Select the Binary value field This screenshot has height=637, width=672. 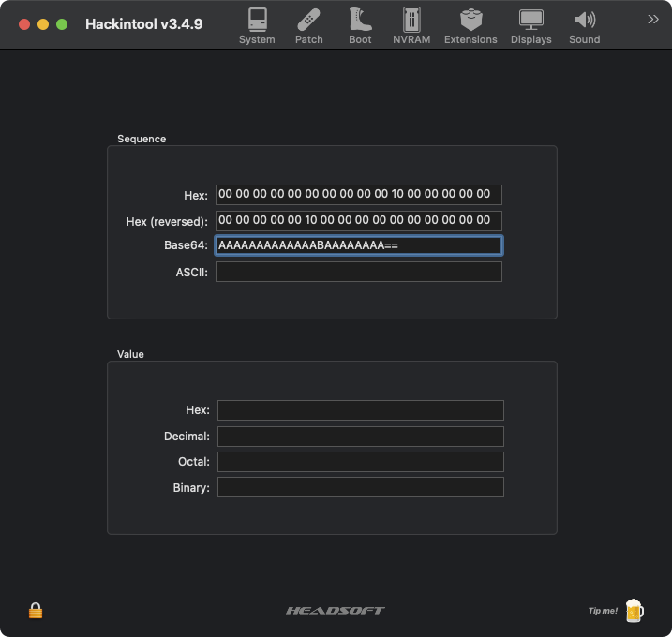pos(360,487)
